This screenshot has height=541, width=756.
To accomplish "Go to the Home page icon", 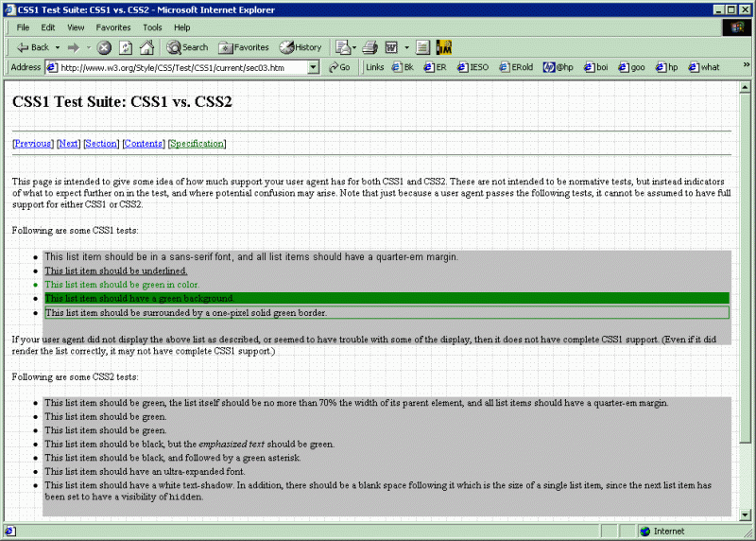I will [146, 47].
